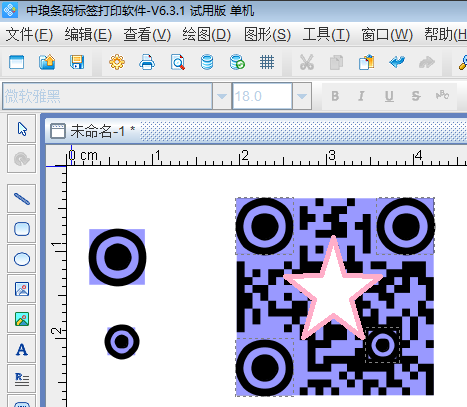
Task: Select the small alignment circle in the QR code
Action: pyautogui.click(x=382, y=345)
